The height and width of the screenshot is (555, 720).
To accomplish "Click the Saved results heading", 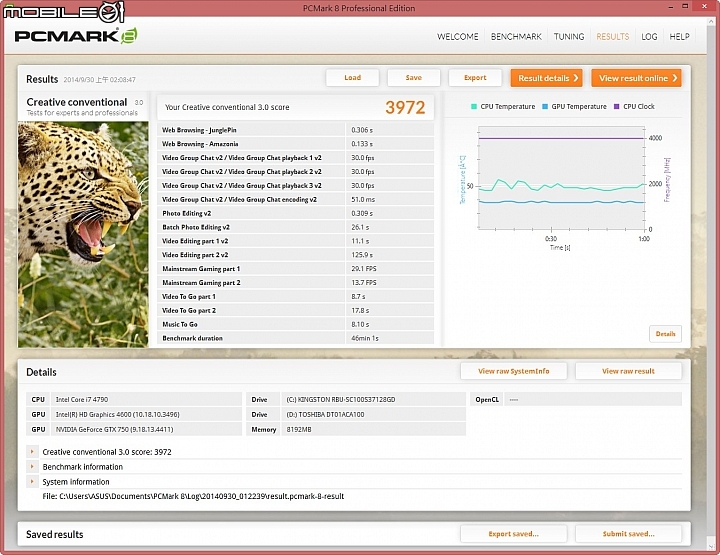I will coord(55,534).
